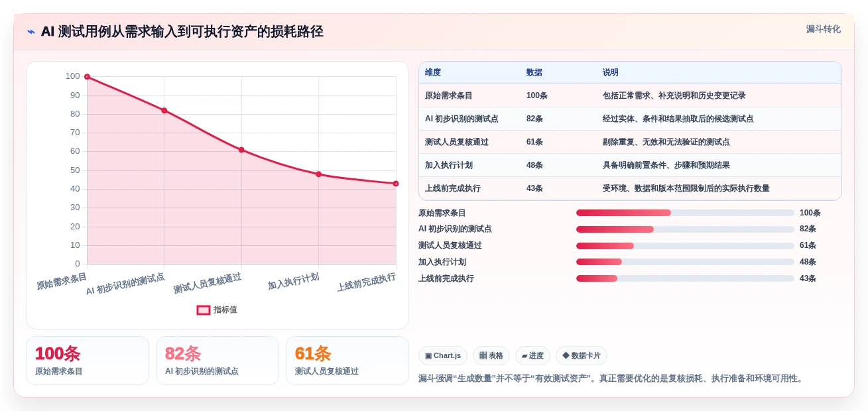The image size is (868, 411).
Task: Click the 维度 column header
Action: click(x=433, y=72)
